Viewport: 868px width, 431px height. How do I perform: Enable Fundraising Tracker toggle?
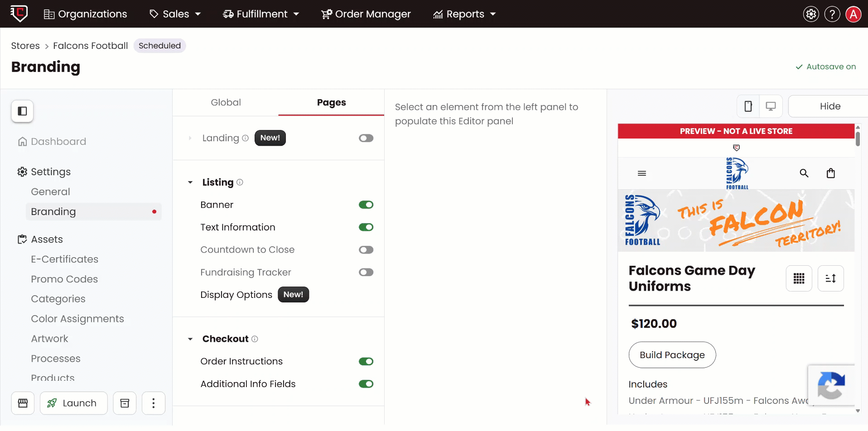pos(366,272)
